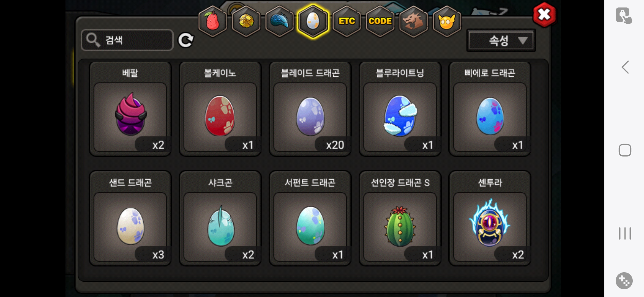Image resolution: width=644 pixels, height=297 pixels.
Task: Expand the 속성 sort dropdown
Action: pos(501,41)
